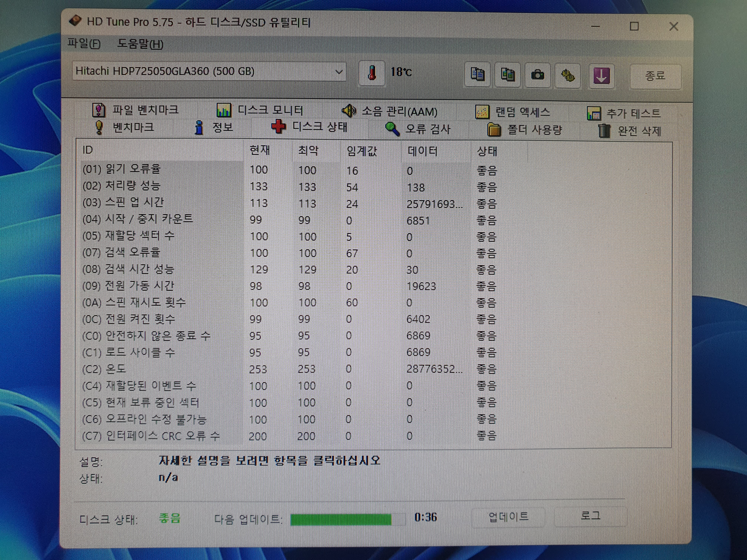Switch to the 랜덤 엑세스 tab
This screenshot has height=560, width=747.
point(513,112)
